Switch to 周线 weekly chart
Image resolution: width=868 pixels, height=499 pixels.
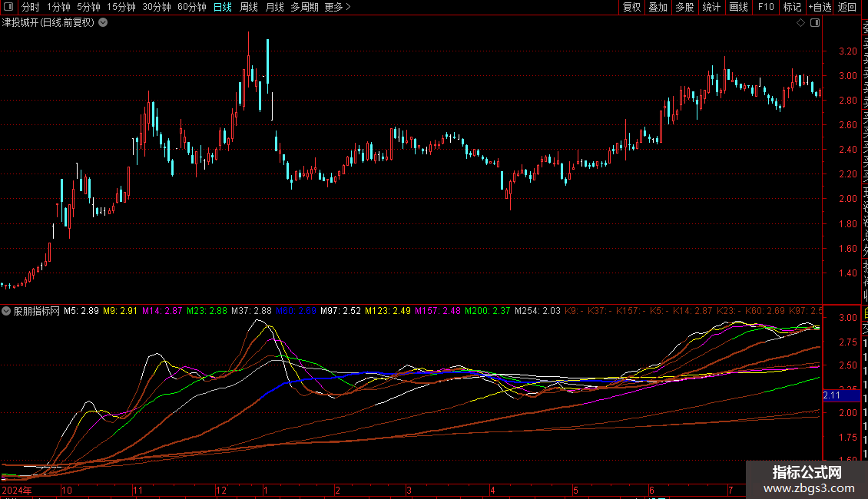pyautogui.click(x=249, y=7)
